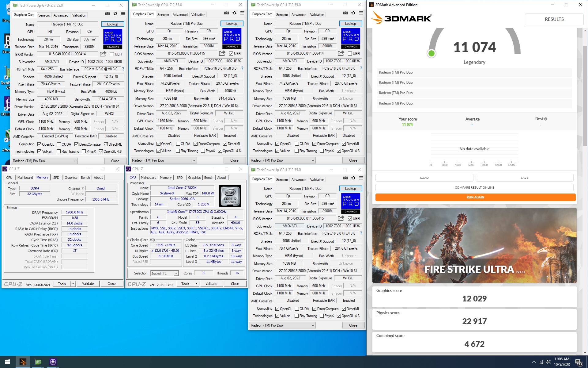The width and height of the screenshot is (588, 368).
Task: Click the volume icon in system tray
Action: (x=548, y=362)
